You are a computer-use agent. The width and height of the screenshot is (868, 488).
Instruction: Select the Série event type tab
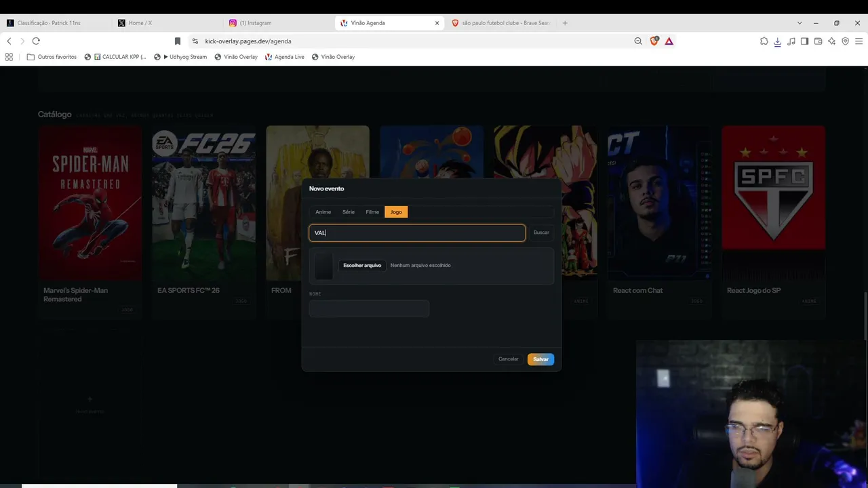(349, 212)
